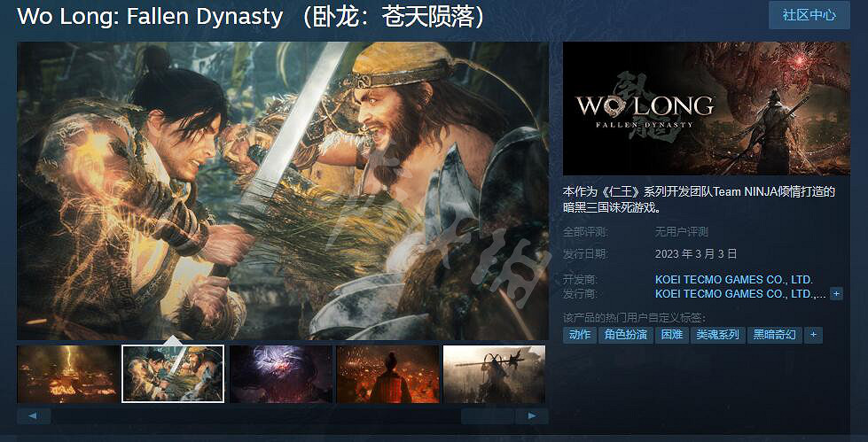
Task: Select the 黑暗奇幻 tag
Action: 774,335
